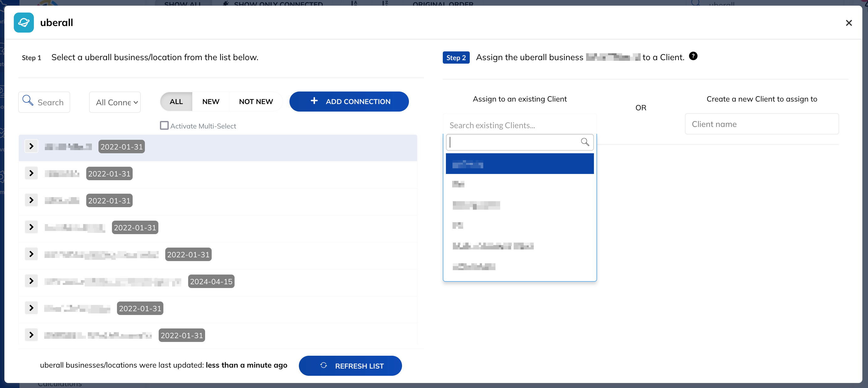
Task: Select the NEW filter tab
Action: (211, 102)
